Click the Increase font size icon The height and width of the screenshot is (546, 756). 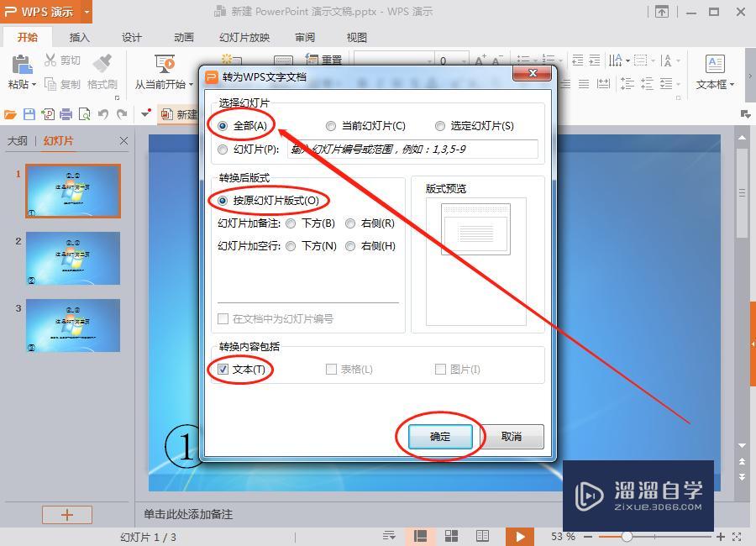point(480,60)
